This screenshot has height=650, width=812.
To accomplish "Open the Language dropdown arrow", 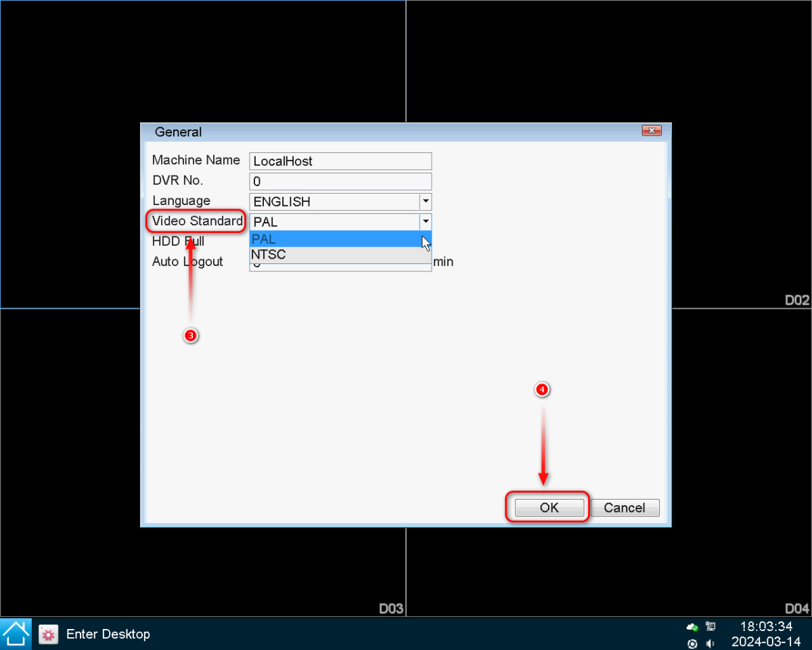I will coord(425,202).
